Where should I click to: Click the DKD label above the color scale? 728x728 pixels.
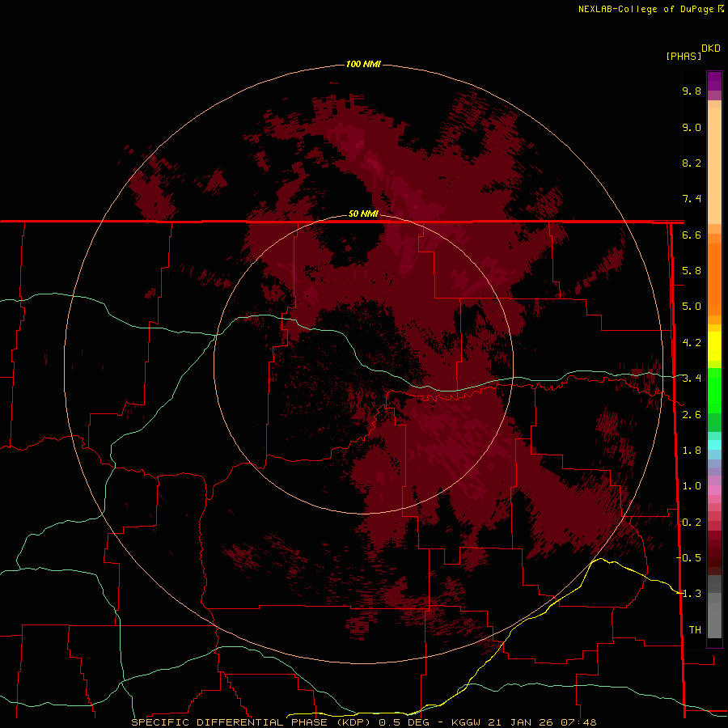tap(711, 49)
